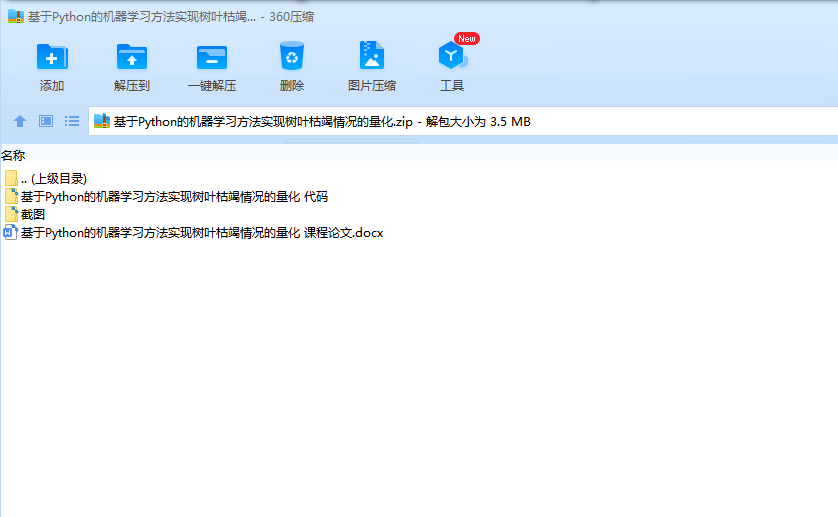Screen dimensions: 838x517
Task: Select row '基于Python的机器学习方法实现树叶枯竭情况的量化 代码'
Action: coord(174,197)
